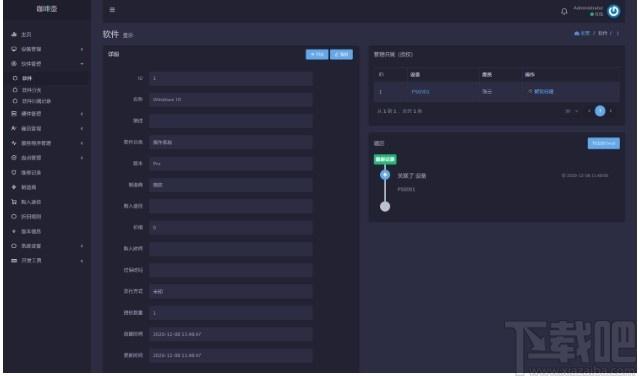Screen dimensions: 639x376
Task: Click the green label atop the timeline
Action: pos(385,159)
